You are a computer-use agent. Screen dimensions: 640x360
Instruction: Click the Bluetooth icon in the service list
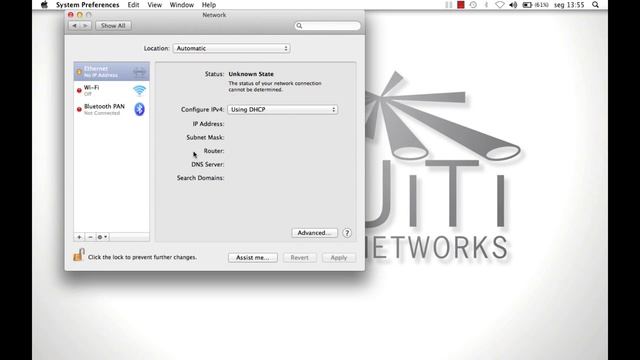(x=140, y=109)
